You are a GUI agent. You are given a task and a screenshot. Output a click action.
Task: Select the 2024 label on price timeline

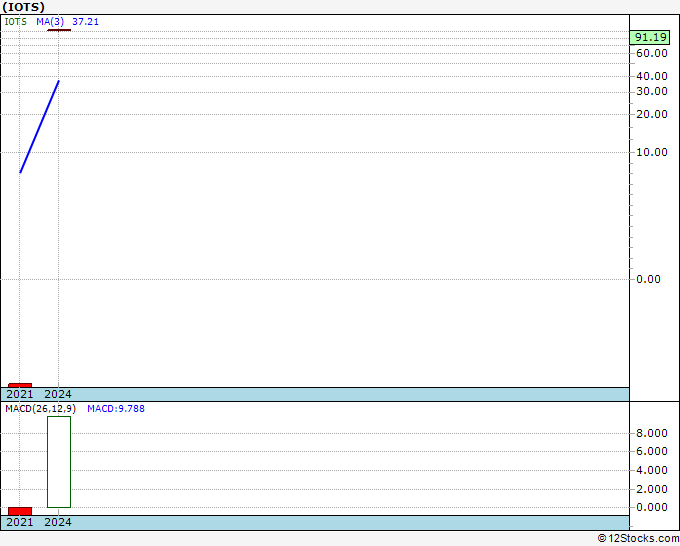click(58, 395)
